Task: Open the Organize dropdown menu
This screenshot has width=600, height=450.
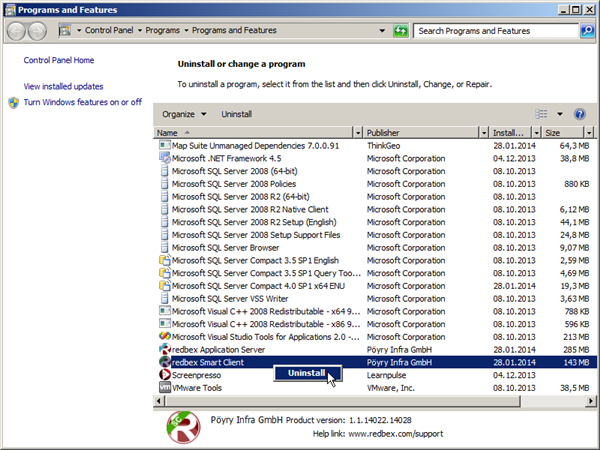Action: pos(184,115)
